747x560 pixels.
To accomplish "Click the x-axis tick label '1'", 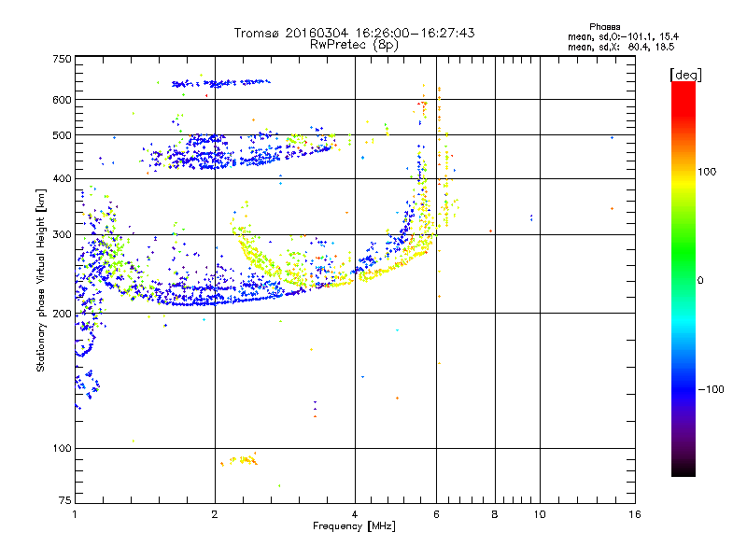I will click(75, 514).
